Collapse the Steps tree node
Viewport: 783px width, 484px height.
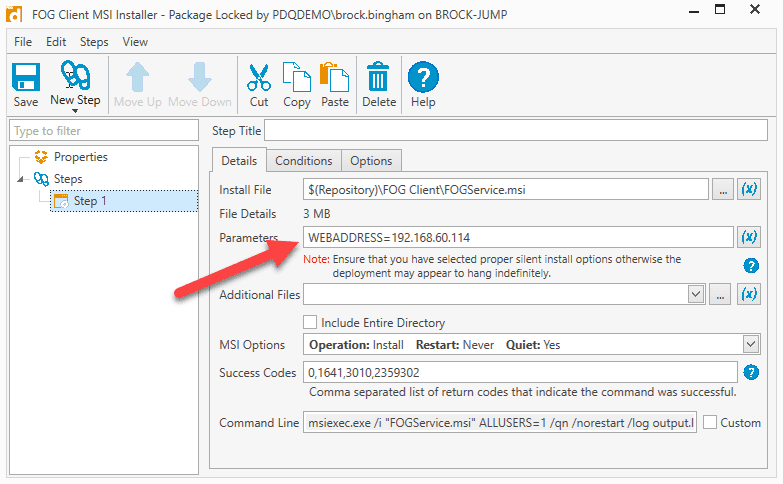tap(20, 179)
